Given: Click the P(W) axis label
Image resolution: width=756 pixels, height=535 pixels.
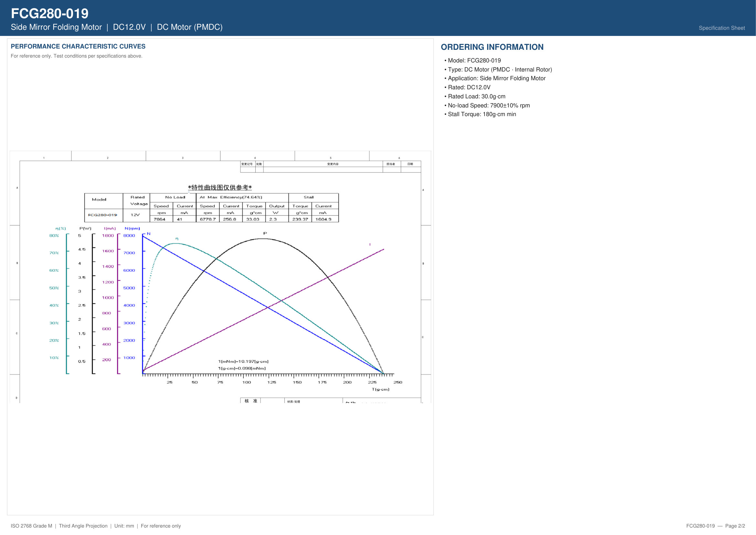Looking at the screenshot, I should 85,229.
